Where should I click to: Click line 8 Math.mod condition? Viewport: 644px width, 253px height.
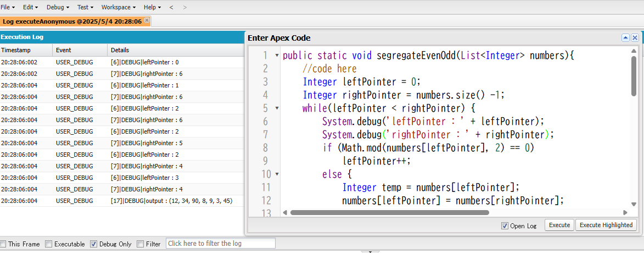pos(428,148)
